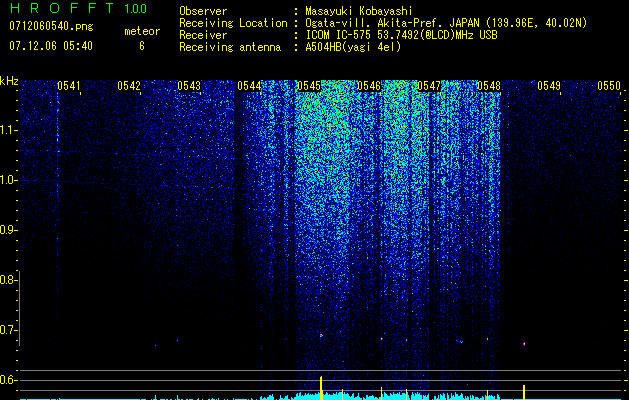
Task: Select the file name 0712060540.png
Action: [x=51, y=26]
